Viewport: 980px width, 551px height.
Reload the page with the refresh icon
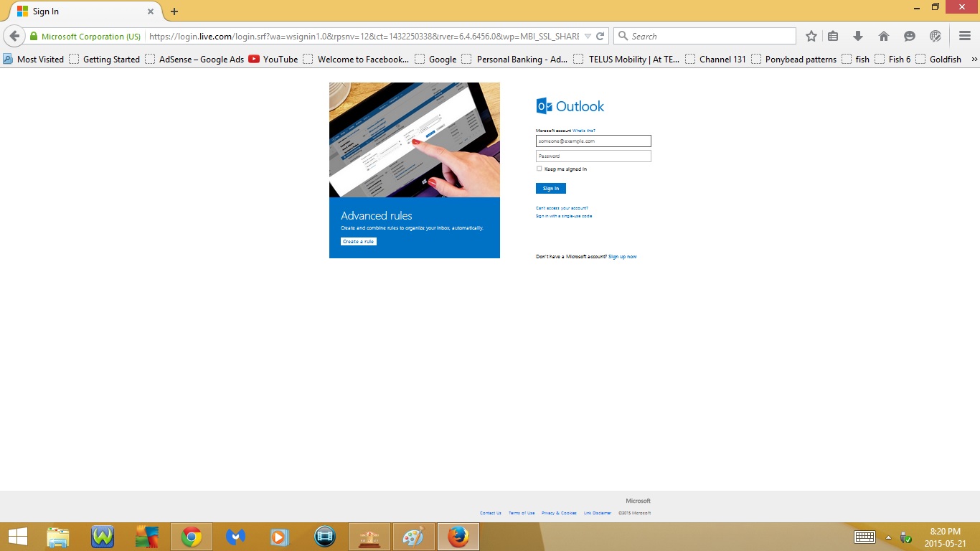(x=600, y=36)
